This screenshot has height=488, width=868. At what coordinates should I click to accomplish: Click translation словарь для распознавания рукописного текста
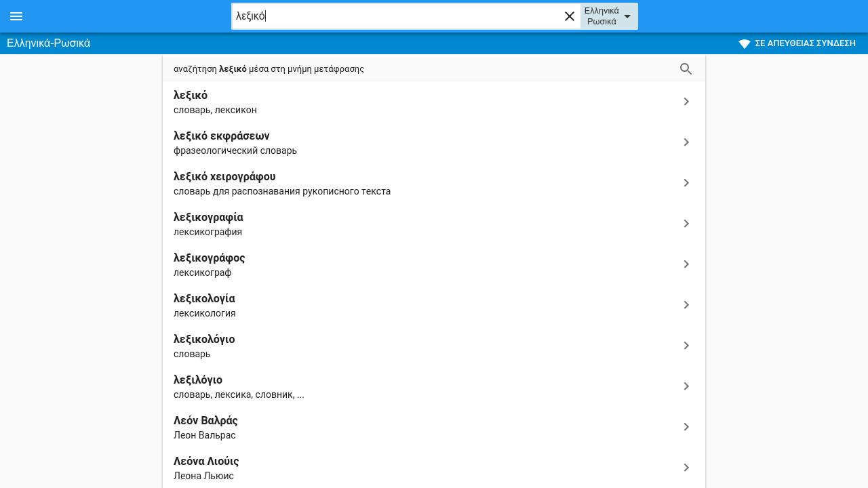point(282,191)
